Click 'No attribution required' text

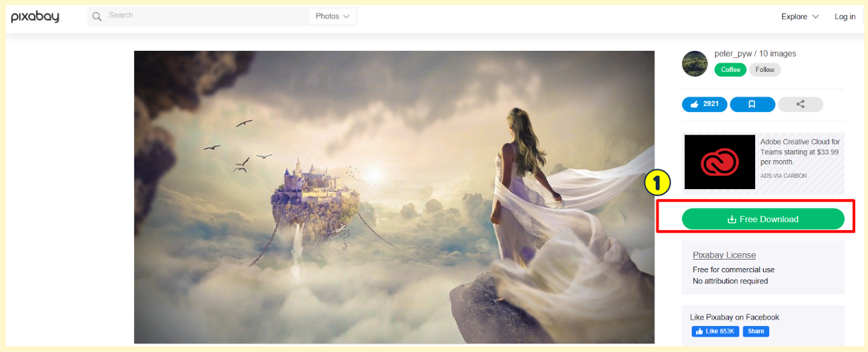(731, 281)
